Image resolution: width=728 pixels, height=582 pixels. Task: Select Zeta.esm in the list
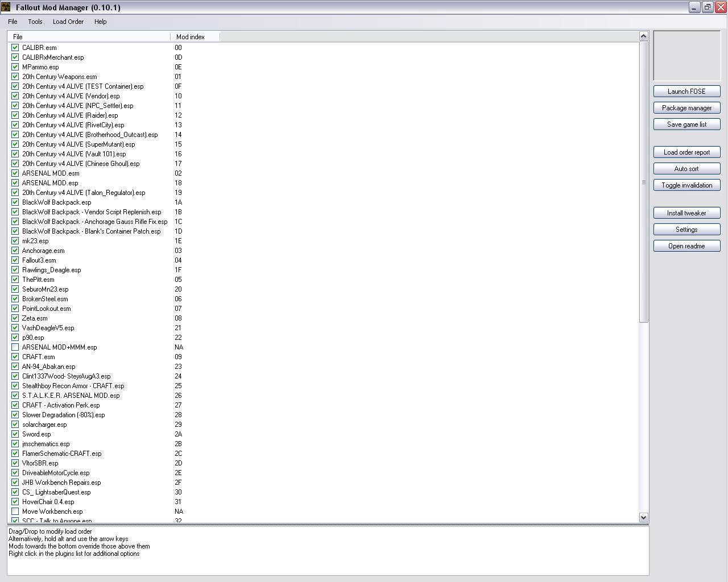(x=35, y=318)
